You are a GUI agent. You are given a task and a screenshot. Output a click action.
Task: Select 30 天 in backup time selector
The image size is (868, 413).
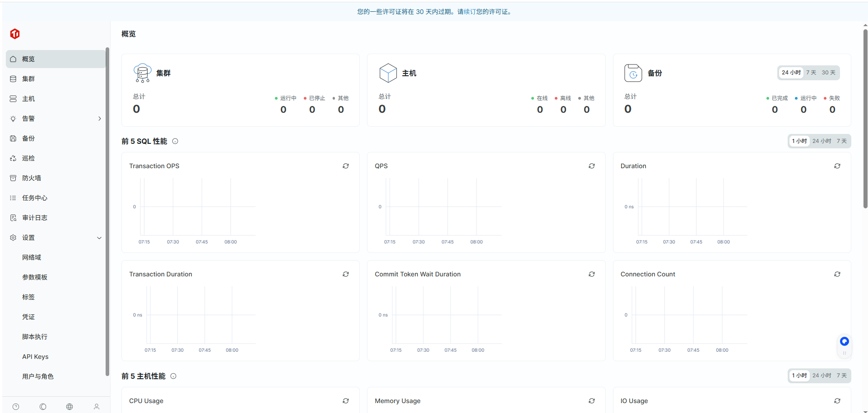(828, 73)
